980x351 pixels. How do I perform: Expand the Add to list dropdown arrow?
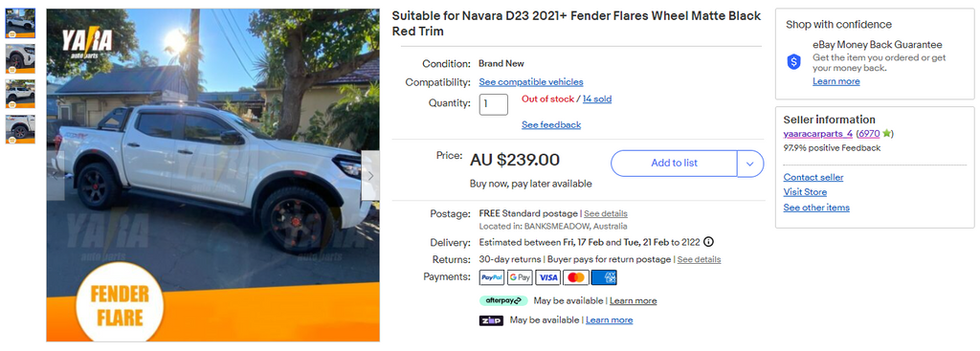point(750,164)
